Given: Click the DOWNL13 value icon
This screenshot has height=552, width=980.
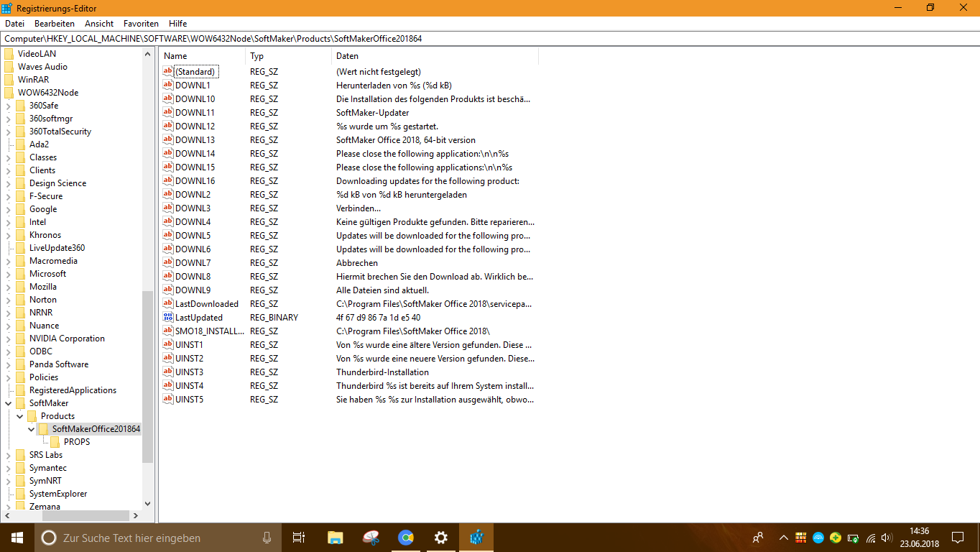Looking at the screenshot, I should tap(168, 140).
